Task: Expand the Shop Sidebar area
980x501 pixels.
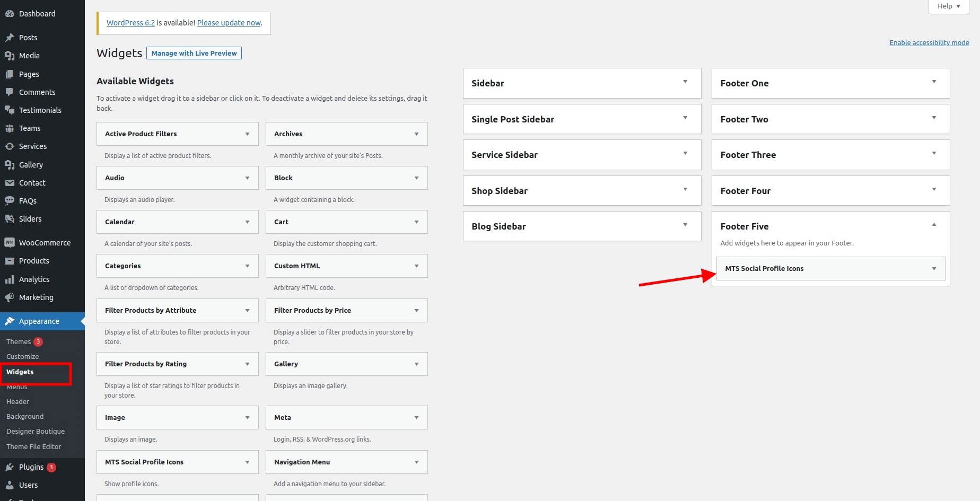Action: (x=582, y=191)
